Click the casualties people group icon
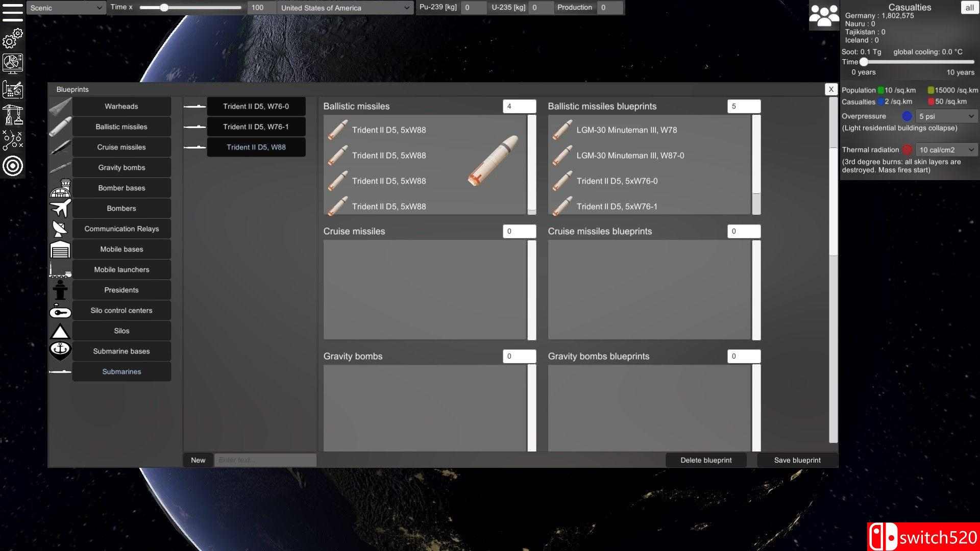Image resolution: width=980 pixels, height=551 pixels. [x=824, y=16]
